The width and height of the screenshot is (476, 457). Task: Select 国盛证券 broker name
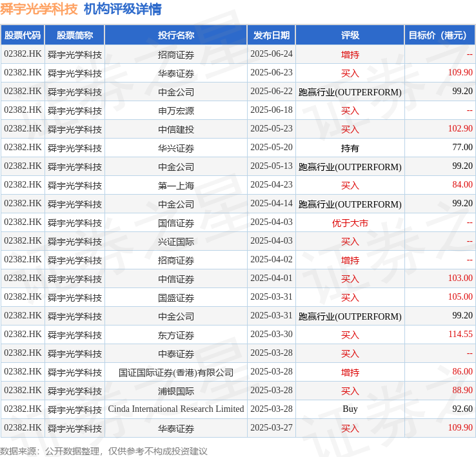pos(176,298)
